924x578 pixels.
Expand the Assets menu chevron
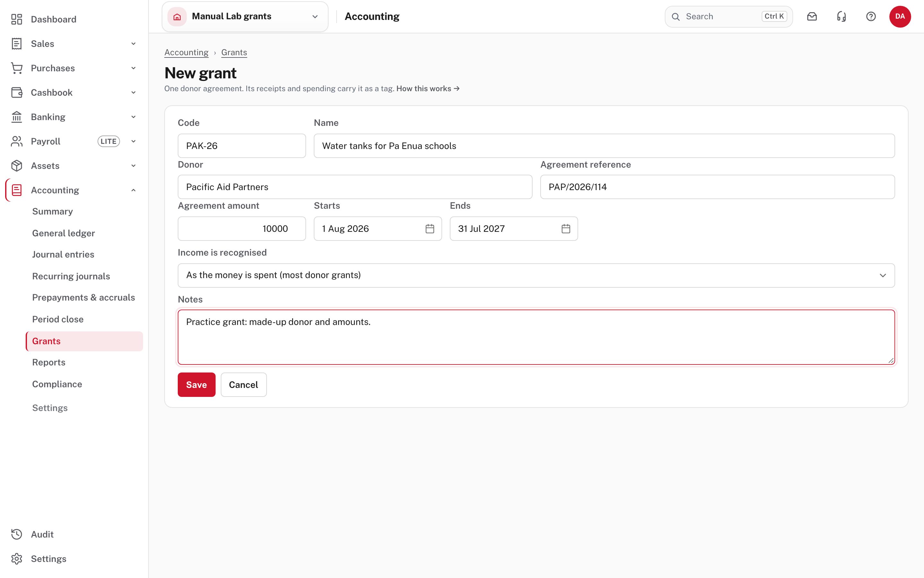(133, 166)
